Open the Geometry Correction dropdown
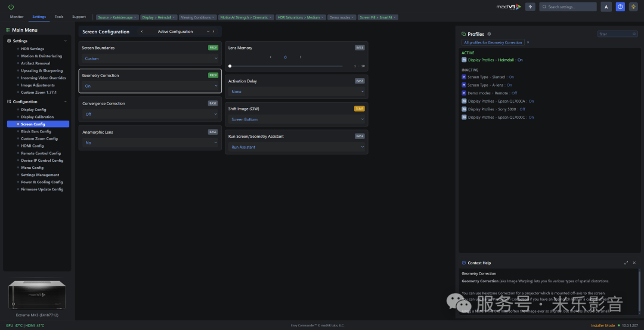Viewport: 644px width, 330px height. tap(150, 86)
